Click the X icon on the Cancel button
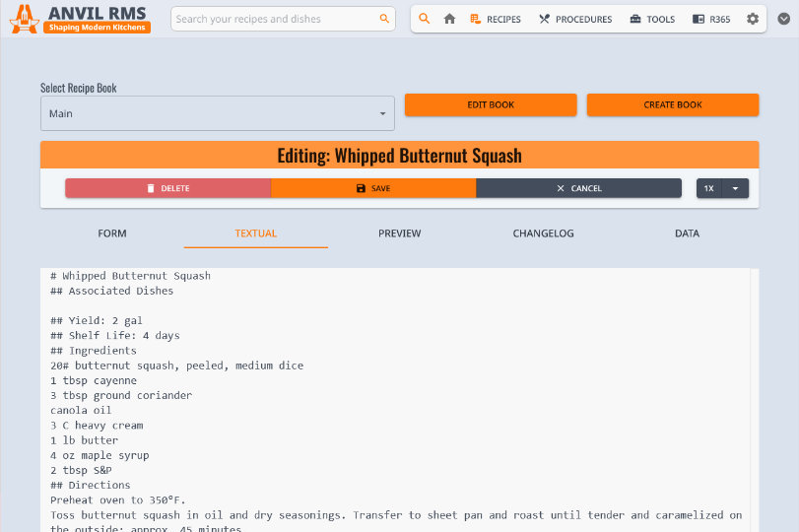The image size is (799, 532). (561, 188)
